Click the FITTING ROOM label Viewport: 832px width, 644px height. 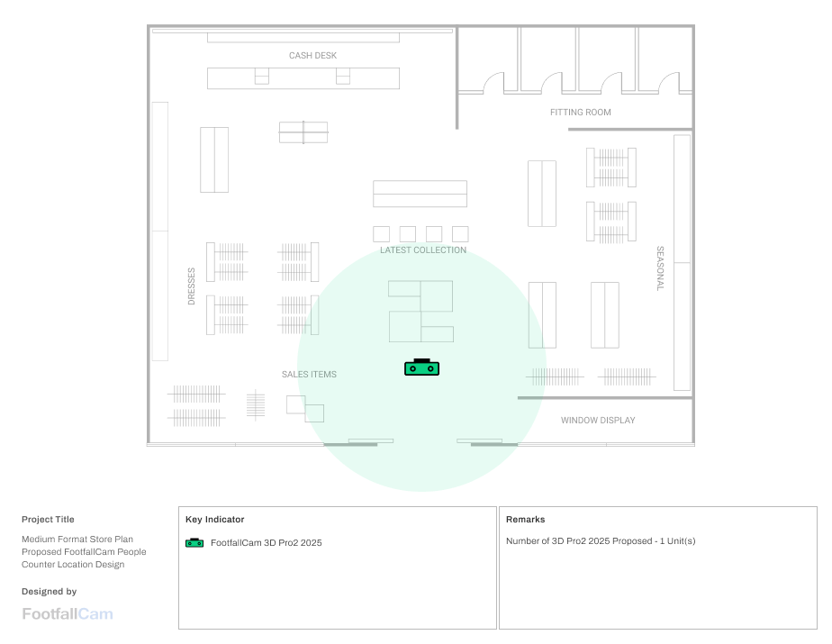tap(580, 113)
